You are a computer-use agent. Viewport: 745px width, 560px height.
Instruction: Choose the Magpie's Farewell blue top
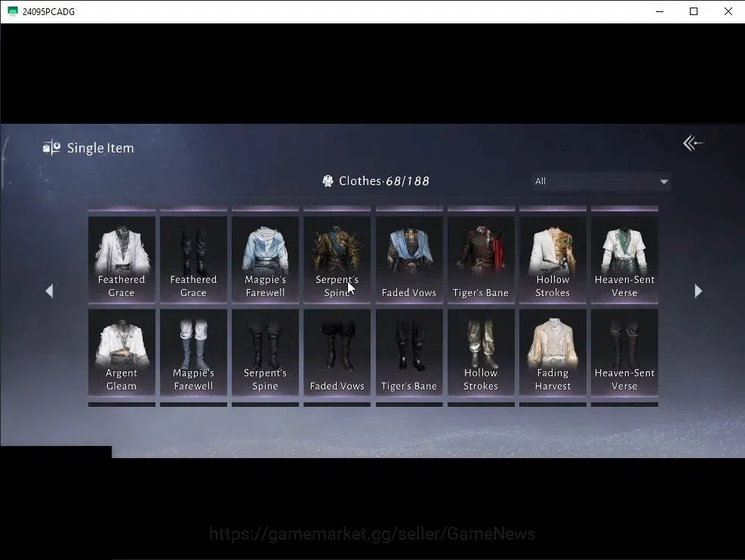(265, 260)
